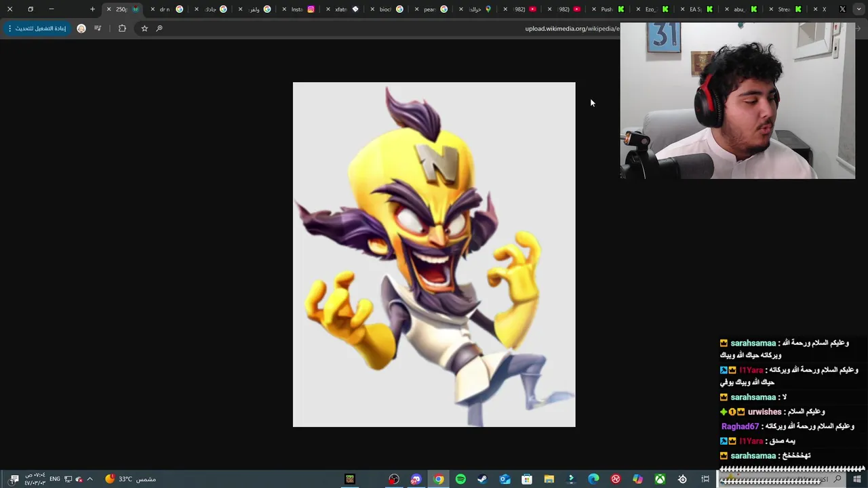
Task: Open the weather widget showing 33°C
Action: tap(131, 479)
